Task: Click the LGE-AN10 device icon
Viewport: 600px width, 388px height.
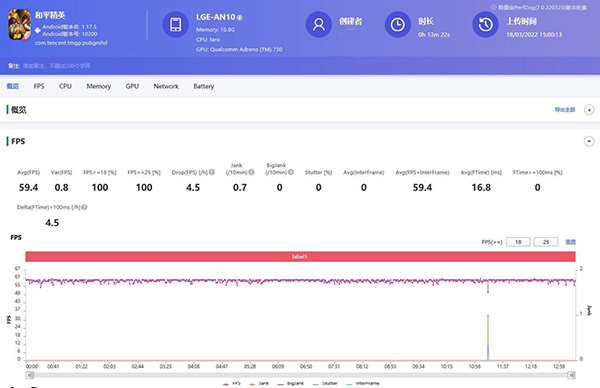Action: pos(176,24)
